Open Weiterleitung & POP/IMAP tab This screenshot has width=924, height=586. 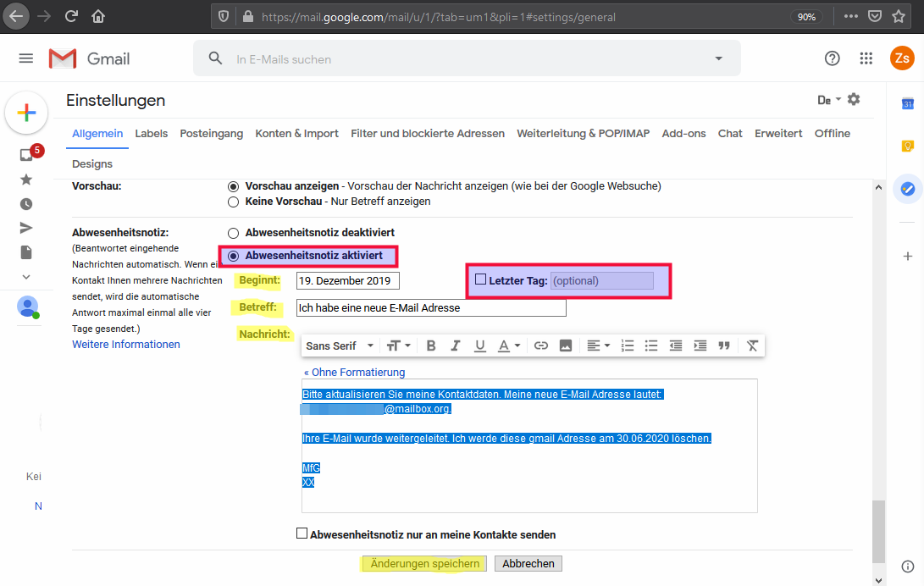tap(584, 134)
